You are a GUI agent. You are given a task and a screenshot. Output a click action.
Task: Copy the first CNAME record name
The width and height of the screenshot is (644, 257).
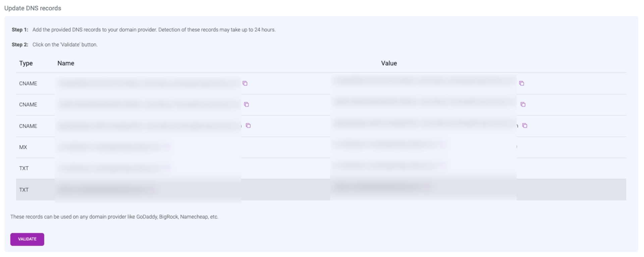[245, 83]
